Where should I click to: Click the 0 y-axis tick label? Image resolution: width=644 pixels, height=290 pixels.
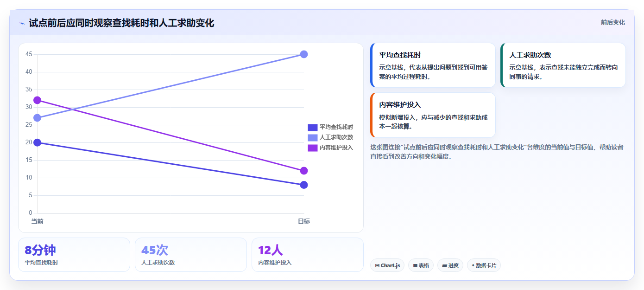point(31,213)
